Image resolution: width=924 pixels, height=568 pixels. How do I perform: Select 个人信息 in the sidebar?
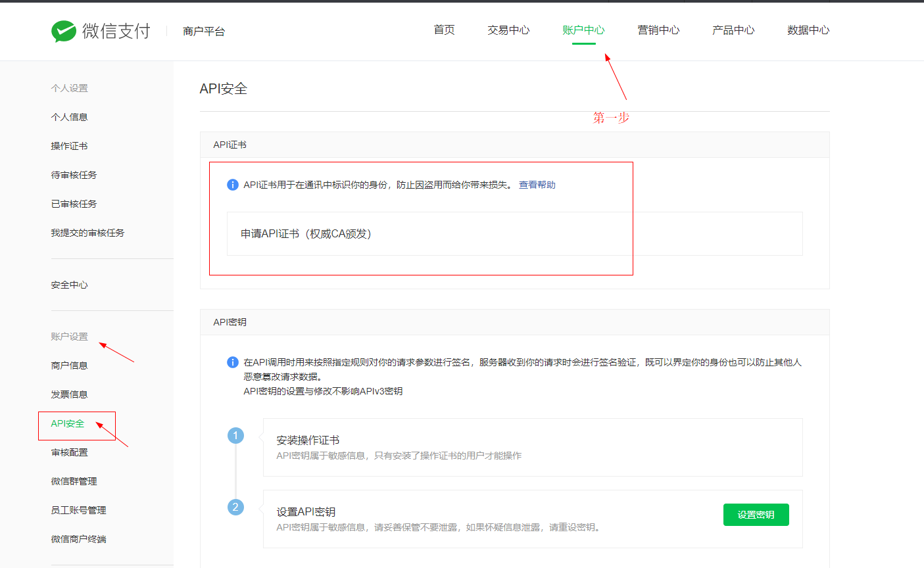pyautogui.click(x=69, y=117)
